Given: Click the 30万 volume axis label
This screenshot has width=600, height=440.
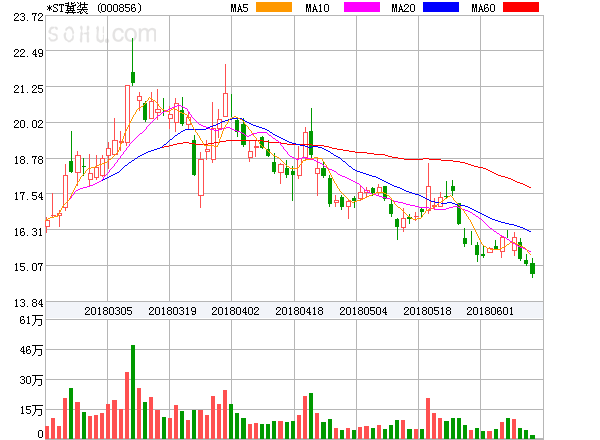Looking at the screenshot, I should [x=31, y=380].
